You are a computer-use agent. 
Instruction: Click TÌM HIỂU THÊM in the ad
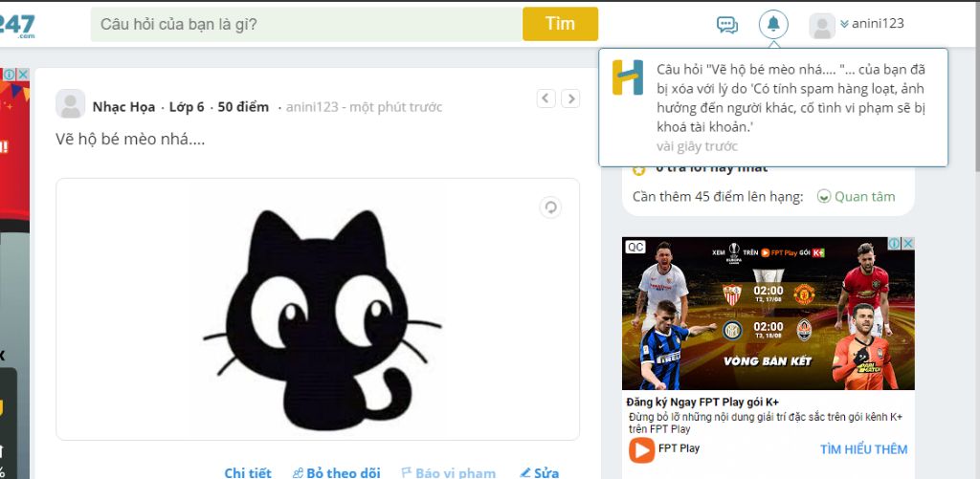(864, 449)
